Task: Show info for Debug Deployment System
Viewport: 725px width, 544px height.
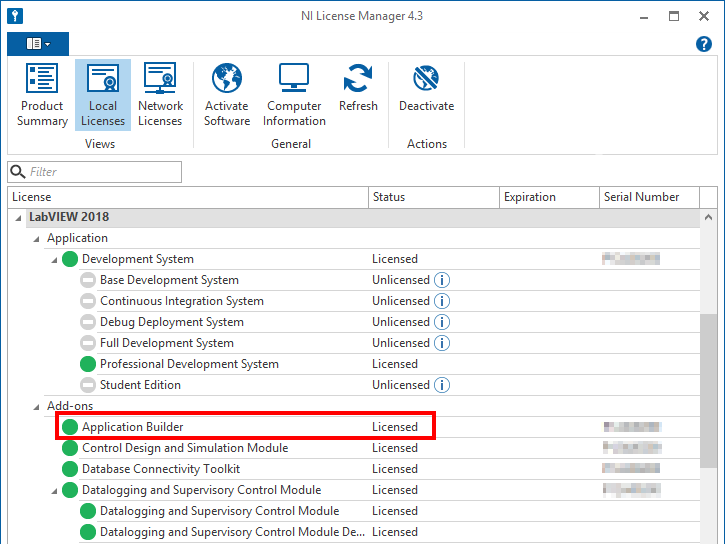Action: [x=442, y=322]
